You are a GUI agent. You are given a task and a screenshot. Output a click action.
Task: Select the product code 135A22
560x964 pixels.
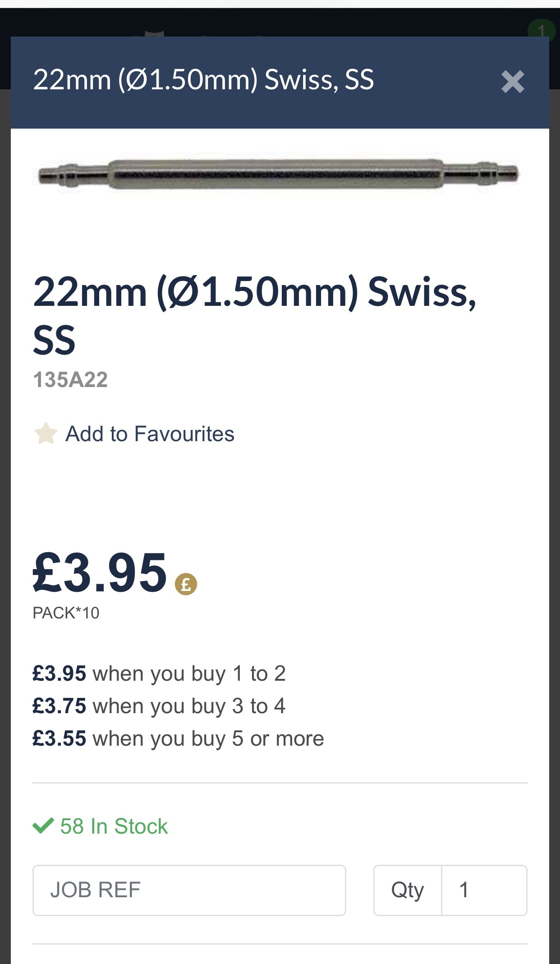pos(70,380)
